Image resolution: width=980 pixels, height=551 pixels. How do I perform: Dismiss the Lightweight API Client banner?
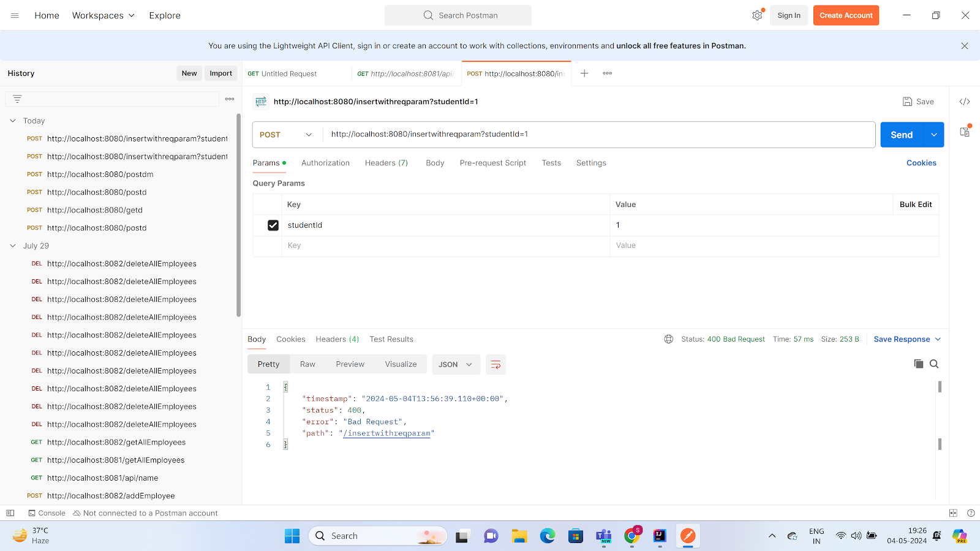(965, 46)
